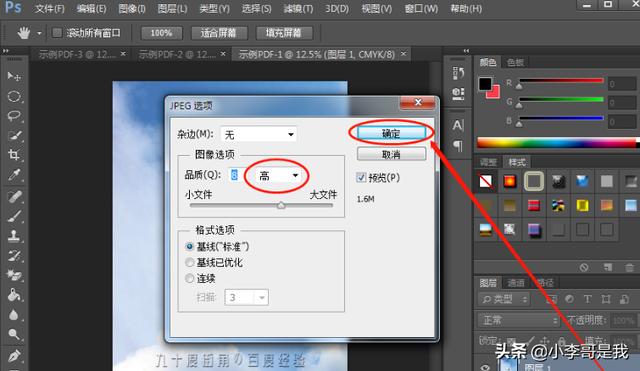
Task: Select the Clone Stamp tool
Action: 13,235
